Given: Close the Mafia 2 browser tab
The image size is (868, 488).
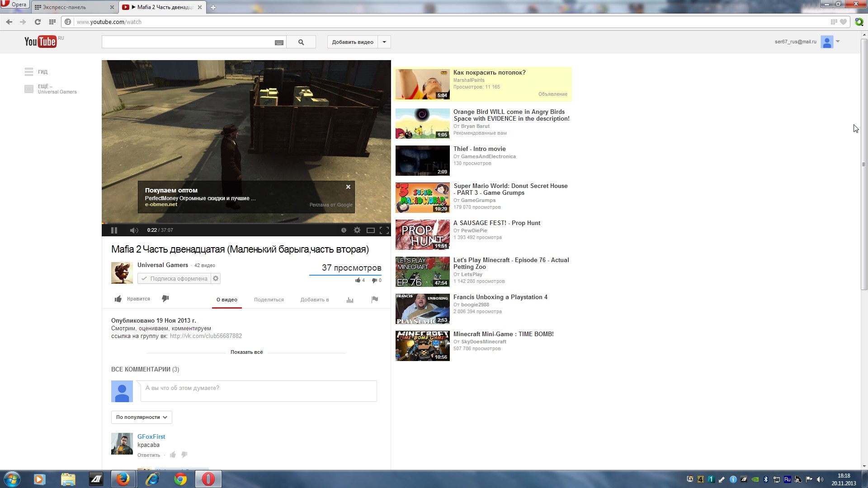Looking at the screenshot, I should [x=200, y=7].
